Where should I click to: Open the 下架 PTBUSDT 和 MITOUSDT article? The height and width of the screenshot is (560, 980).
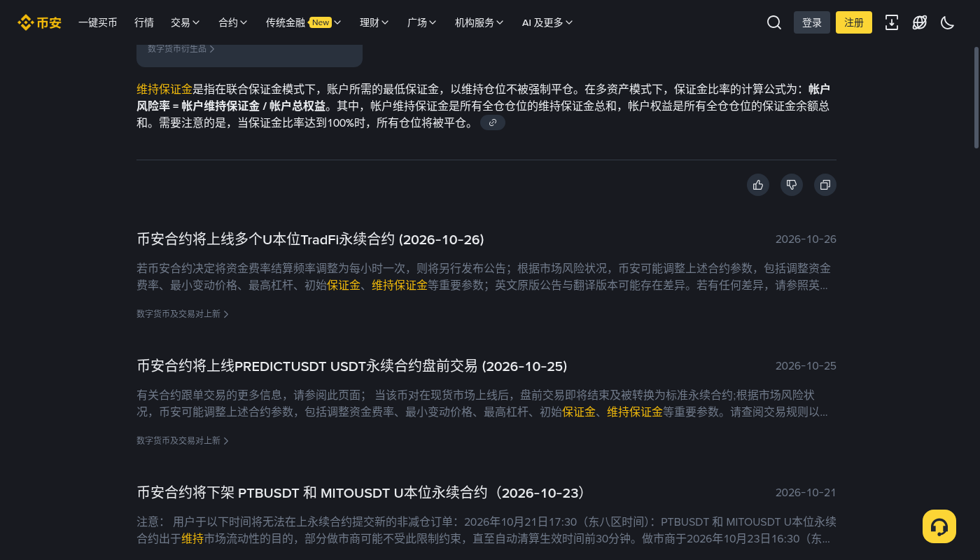pyautogui.click(x=361, y=493)
